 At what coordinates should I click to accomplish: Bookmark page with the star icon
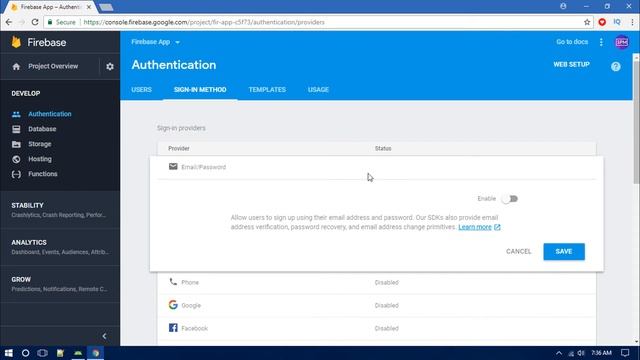pyautogui.click(x=587, y=22)
